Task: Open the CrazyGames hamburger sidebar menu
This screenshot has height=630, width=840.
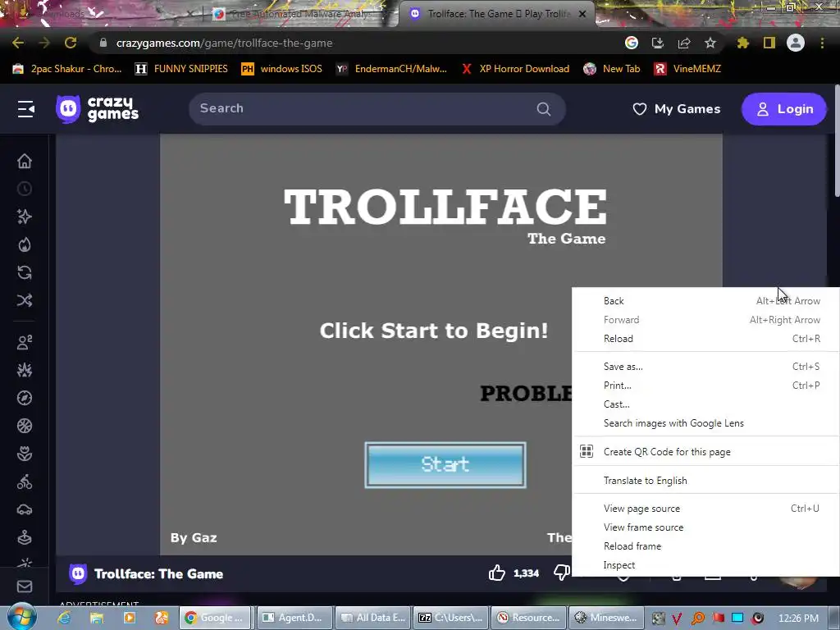Action: [25, 109]
